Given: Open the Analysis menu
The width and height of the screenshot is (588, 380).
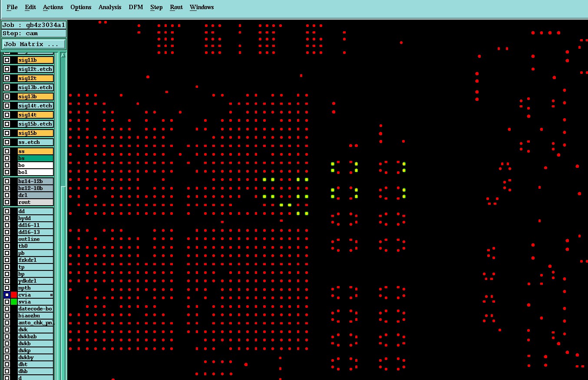Looking at the screenshot, I should pyautogui.click(x=110, y=7).
